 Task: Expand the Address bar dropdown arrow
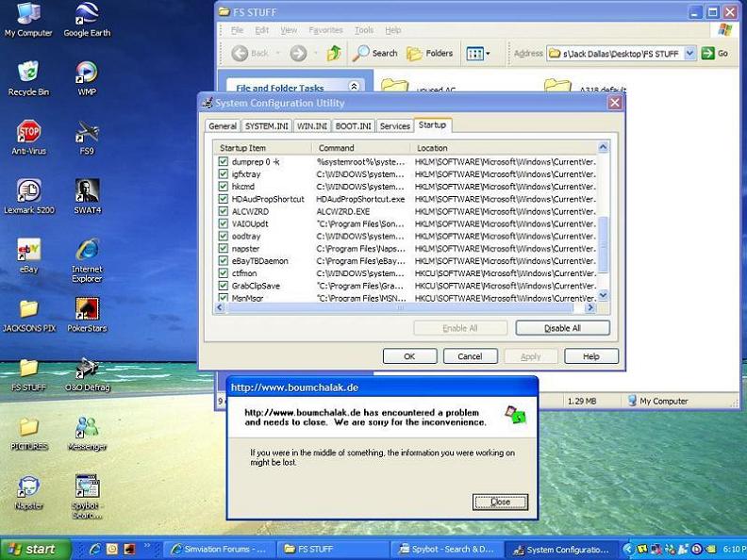pyautogui.click(x=689, y=54)
